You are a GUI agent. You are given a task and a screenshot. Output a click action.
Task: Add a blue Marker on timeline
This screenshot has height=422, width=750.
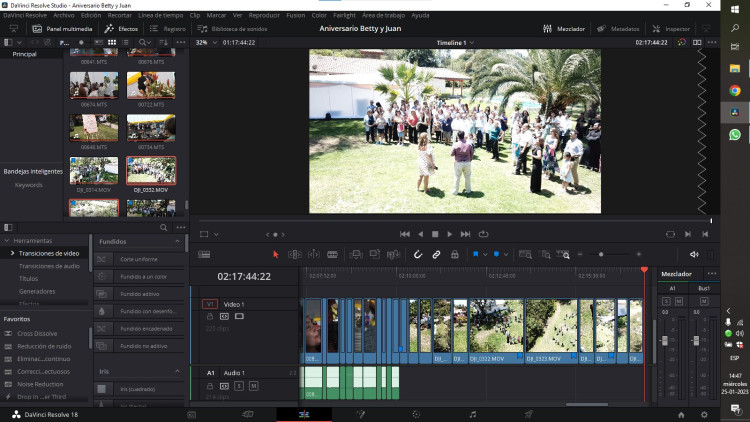point(496,254)
